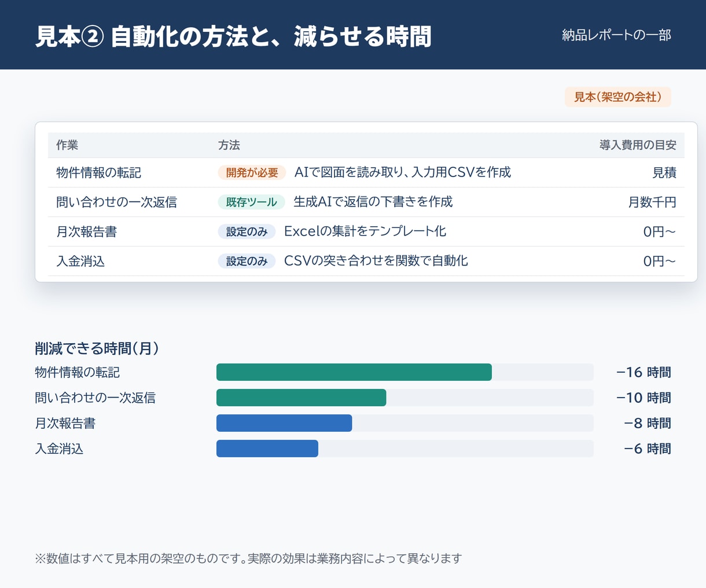Image resolution: width=706 pixels, height=588 pixels.
Task: Click text CSVの突き合わせを関数で自動化
Action: pyautogui.click(x=376, y=260)
